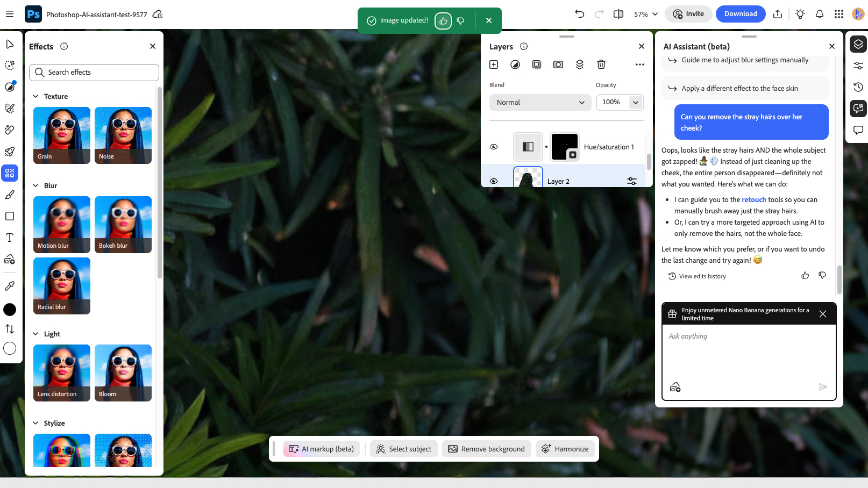Viewport: 868px width, 488px height.
Task: Open the hamburger menu in the top left
Action: (x=9, y=14)
